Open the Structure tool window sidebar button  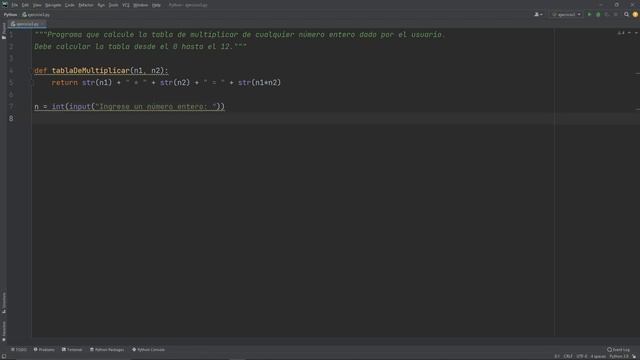(x=4, y=303)
